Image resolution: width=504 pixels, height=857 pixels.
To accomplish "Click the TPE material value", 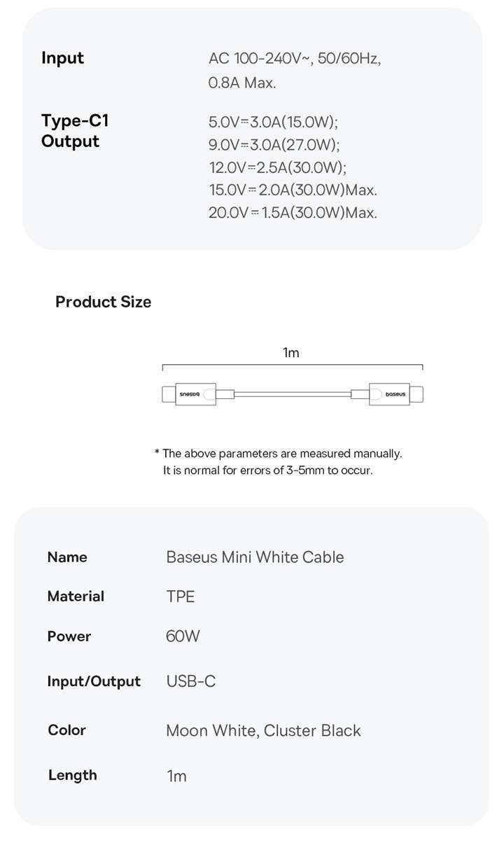I will [181, 597].
